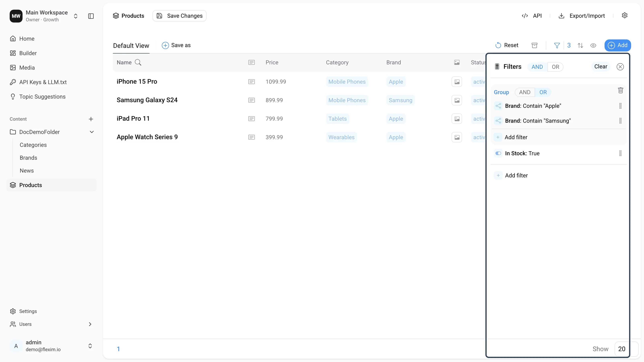View image of Samsung Galaxy S24
This screenshot has height=362, width=644.
pyautogui.click(x=457, y=100)
